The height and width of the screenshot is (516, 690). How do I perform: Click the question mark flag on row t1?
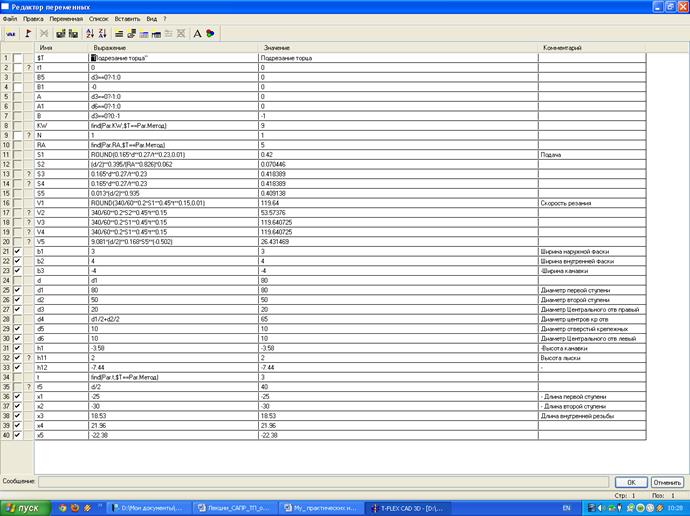(29, 68)
